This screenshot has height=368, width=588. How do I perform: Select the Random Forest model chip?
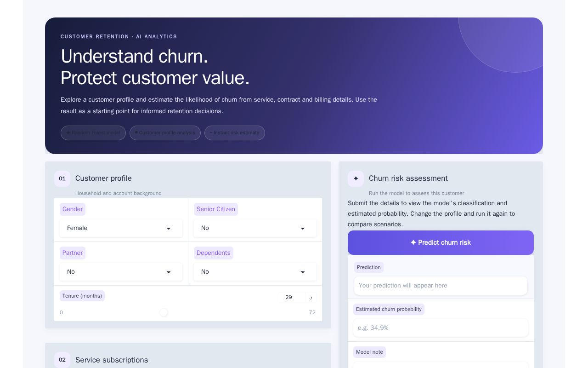tap(93, 133)
